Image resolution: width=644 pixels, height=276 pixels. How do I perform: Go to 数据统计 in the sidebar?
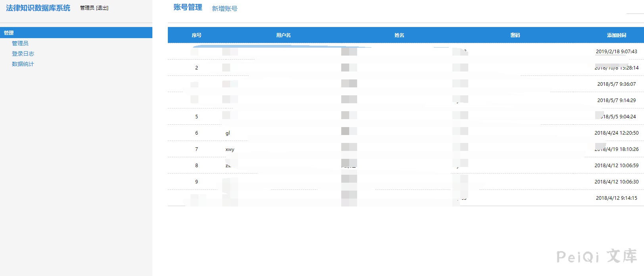click(x=23, y=64)
